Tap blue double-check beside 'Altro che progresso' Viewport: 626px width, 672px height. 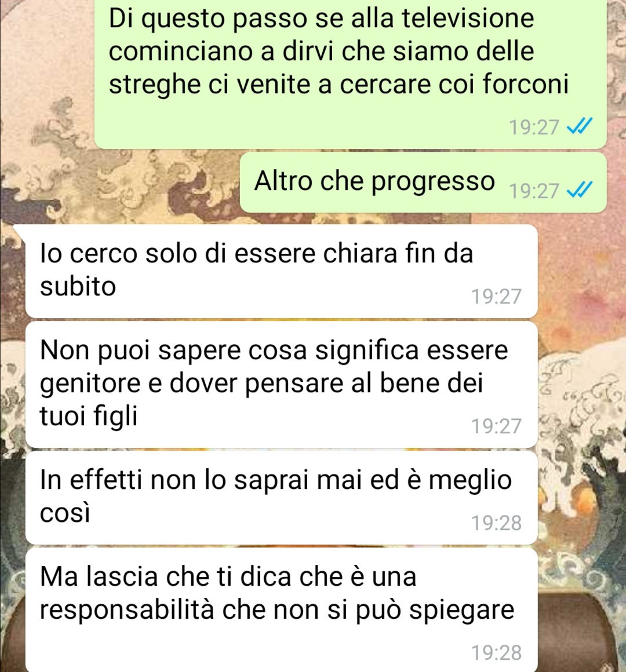tap(580, 190)
